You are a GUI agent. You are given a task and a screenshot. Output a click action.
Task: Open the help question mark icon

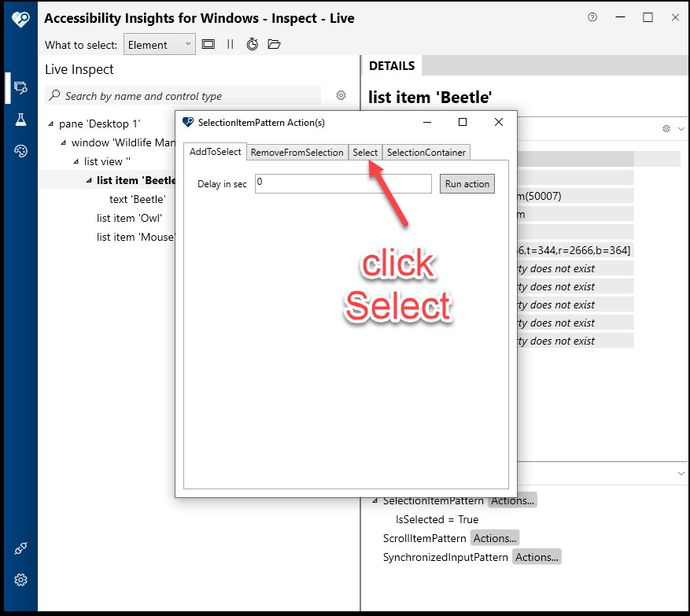coord(592,17)
